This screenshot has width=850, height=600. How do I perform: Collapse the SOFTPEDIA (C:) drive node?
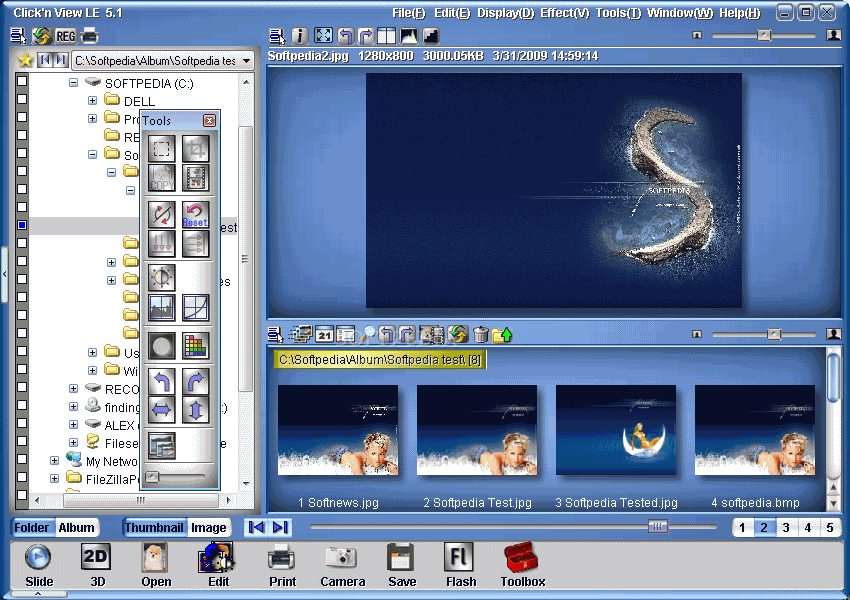tap(74, 82)
